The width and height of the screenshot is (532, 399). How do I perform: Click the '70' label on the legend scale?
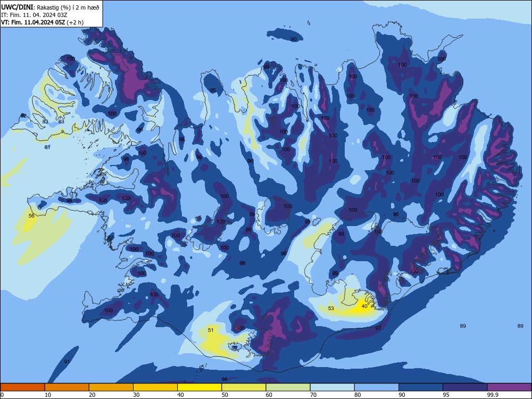pos(313,395)
